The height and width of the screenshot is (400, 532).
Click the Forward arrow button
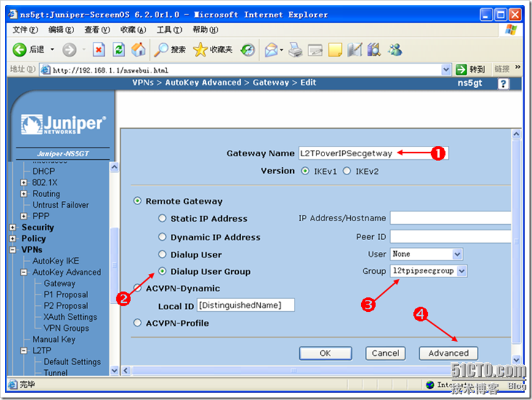tap(69, 50)
